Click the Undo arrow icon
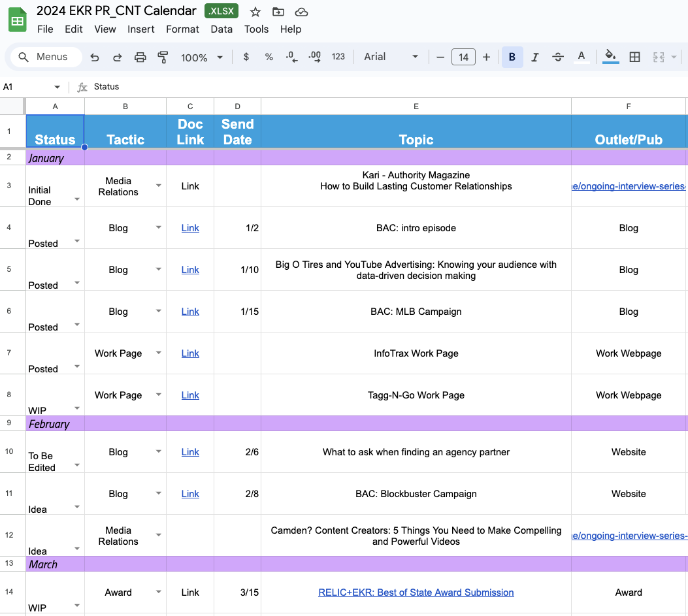Image resolution: width=688 pixels, height=616 pixels. pos(94,57)
